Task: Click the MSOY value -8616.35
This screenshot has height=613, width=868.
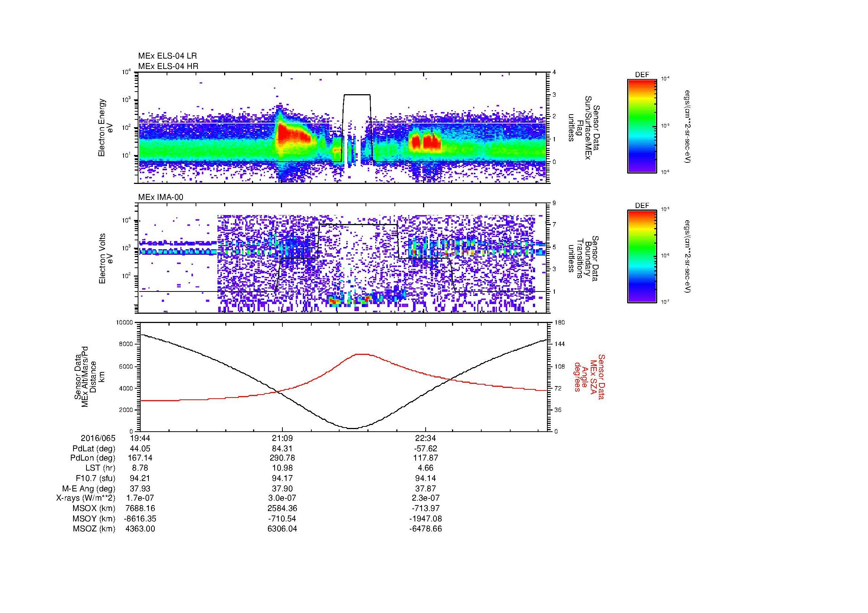Action: coord(140,518)
